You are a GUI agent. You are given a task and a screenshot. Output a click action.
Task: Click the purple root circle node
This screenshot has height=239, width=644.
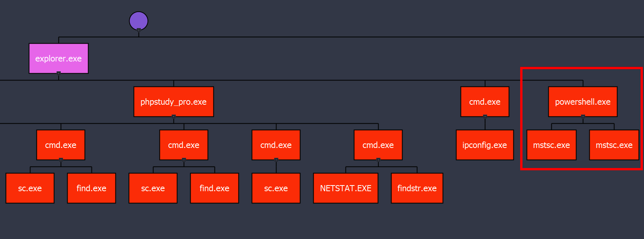(x=138, y=20)
